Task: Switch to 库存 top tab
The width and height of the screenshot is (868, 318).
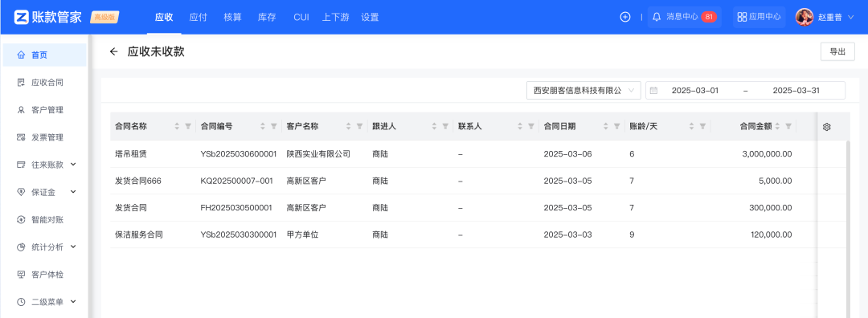Action: [267, 17]
